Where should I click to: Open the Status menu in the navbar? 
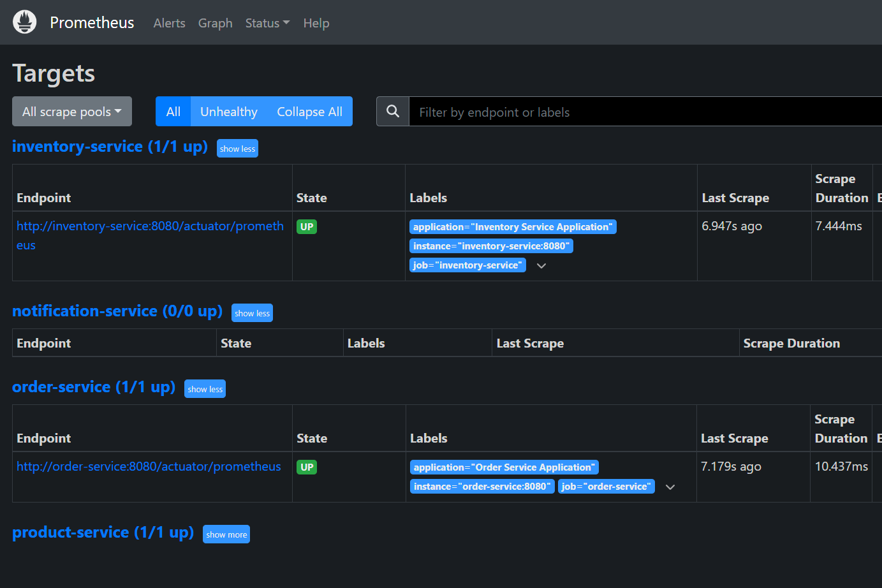267,23
